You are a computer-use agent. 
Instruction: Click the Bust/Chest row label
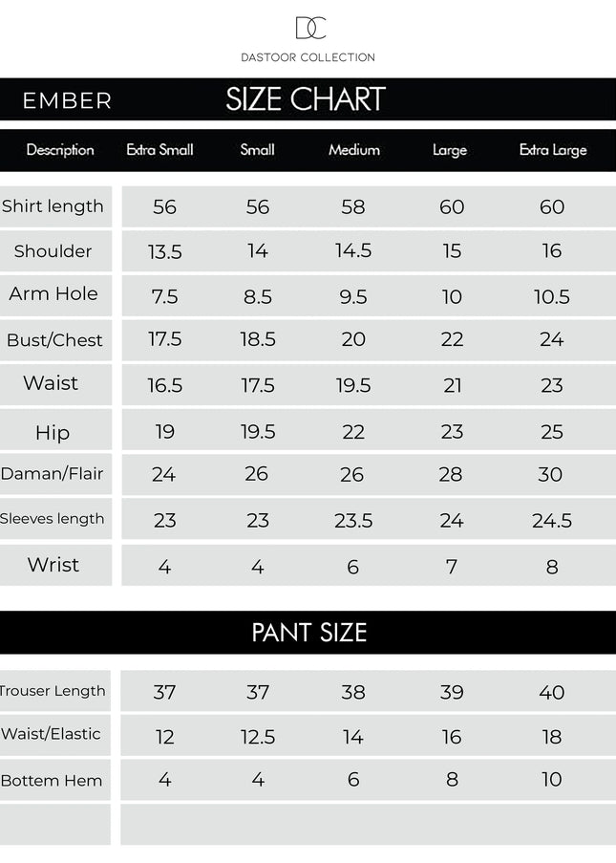coord(54,340)
